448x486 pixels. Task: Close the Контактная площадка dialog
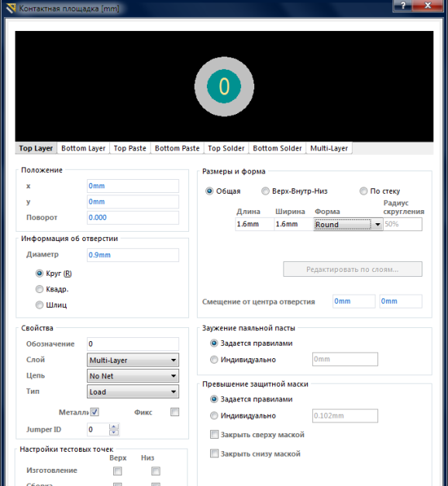[428, 5]
